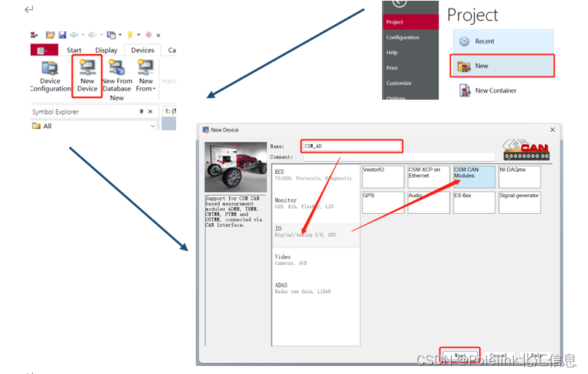The width and height of the screenshot is (588, 374).
Task: Select the ADAS device category
Action: coord(316,288)
